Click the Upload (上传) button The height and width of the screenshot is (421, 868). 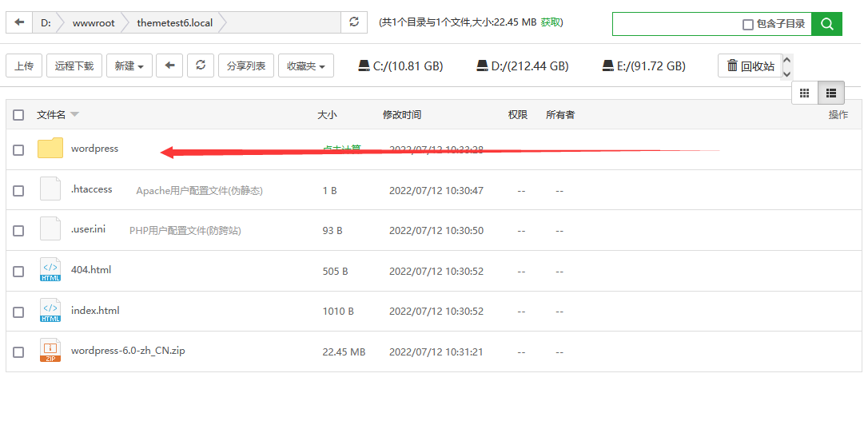pos(24,66)
